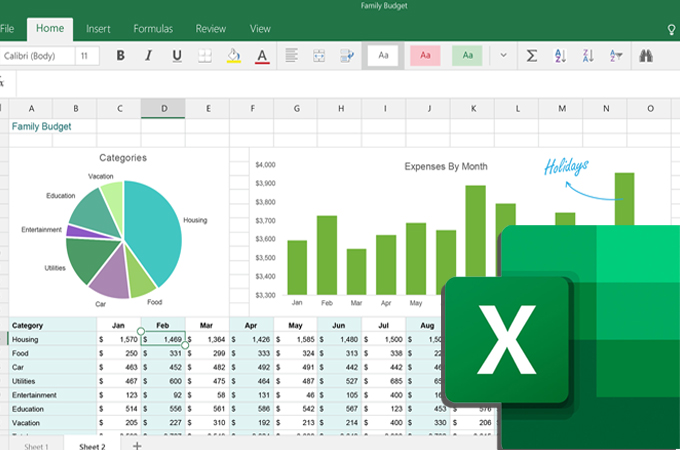Switch to the Sheet 1 tab

tap(35, 445)
